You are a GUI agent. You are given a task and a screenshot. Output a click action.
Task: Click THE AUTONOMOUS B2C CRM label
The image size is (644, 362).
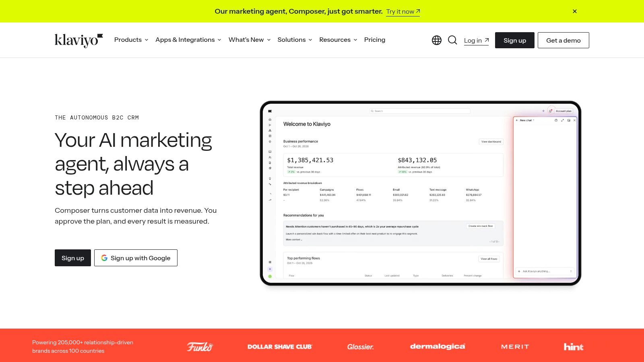97,117
